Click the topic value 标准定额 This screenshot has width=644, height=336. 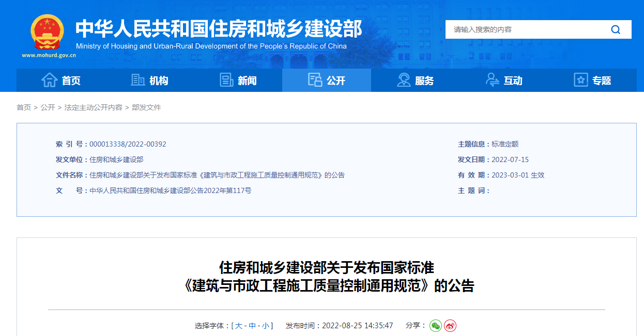[505, 145]
